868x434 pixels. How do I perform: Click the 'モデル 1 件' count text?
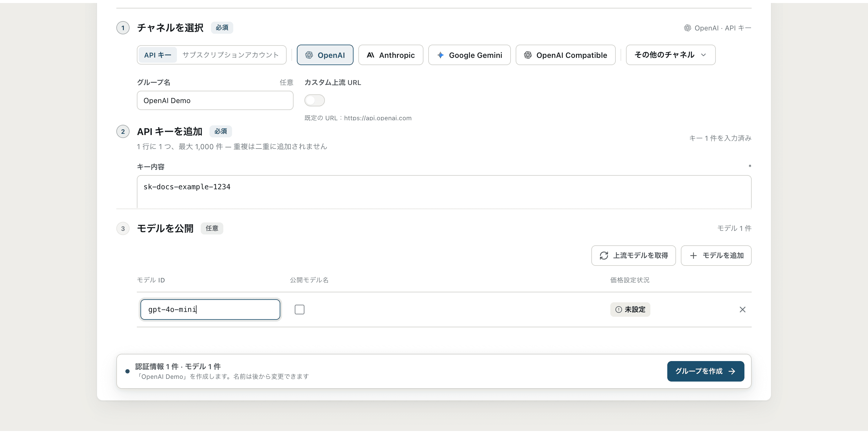734,228
